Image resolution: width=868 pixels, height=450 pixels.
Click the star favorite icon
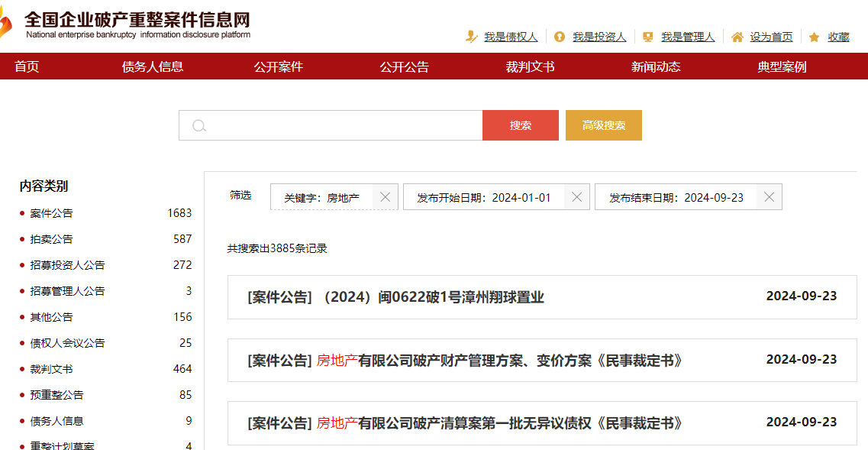tap(814, 37)
